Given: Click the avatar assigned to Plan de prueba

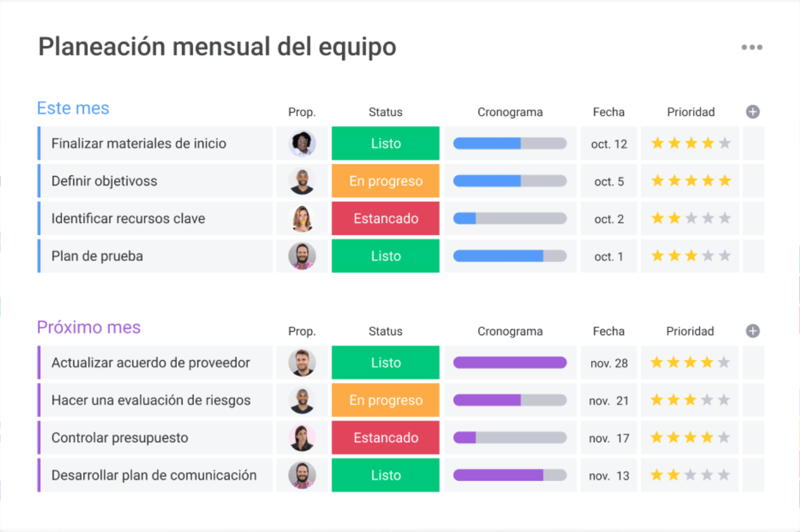Looking at the screenshot, I should click(302, 256).
